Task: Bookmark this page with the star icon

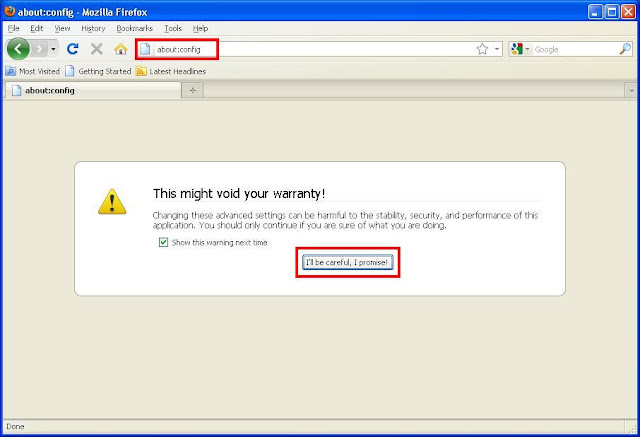Action: [x=482, y=49]
